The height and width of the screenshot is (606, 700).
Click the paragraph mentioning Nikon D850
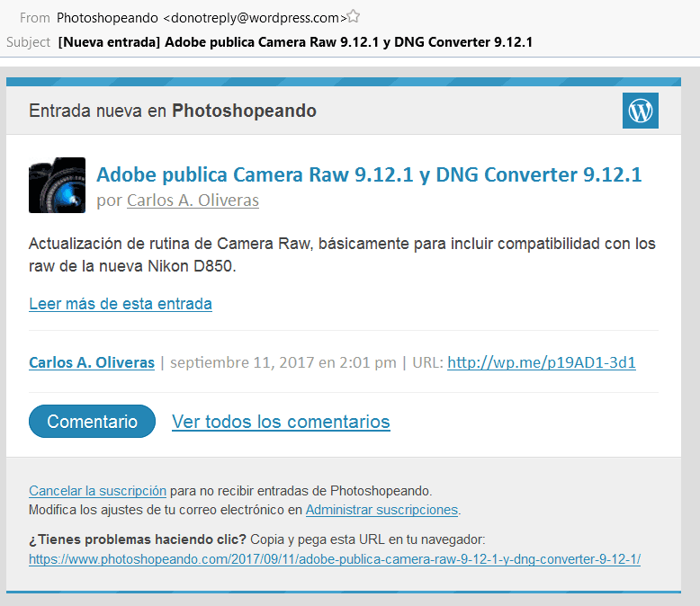click(x=342, y=254)
